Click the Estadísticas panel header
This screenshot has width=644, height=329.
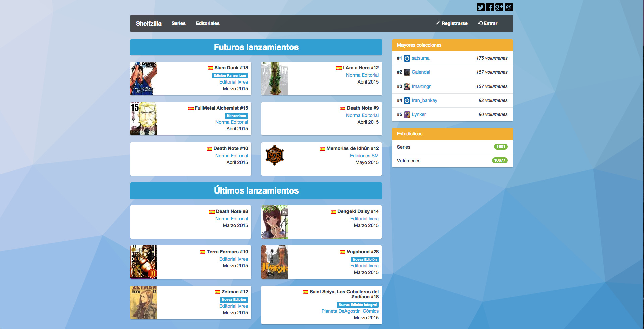click(452, 134)
